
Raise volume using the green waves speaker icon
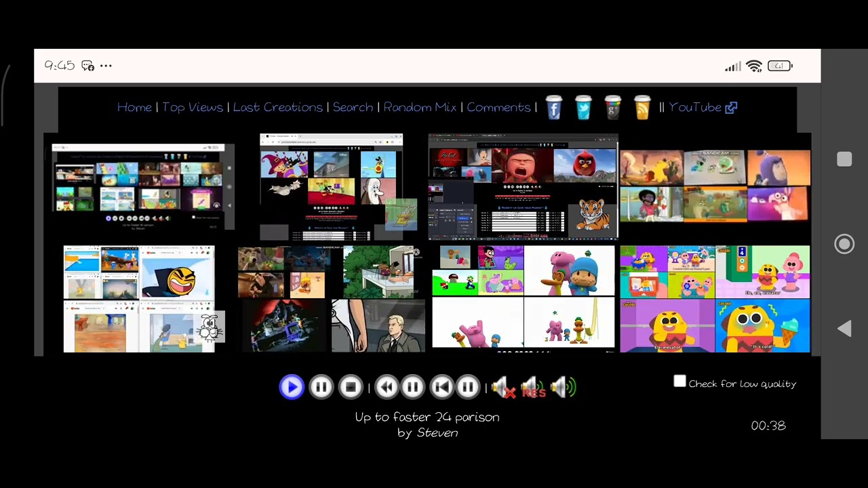(x=563, y=388)
